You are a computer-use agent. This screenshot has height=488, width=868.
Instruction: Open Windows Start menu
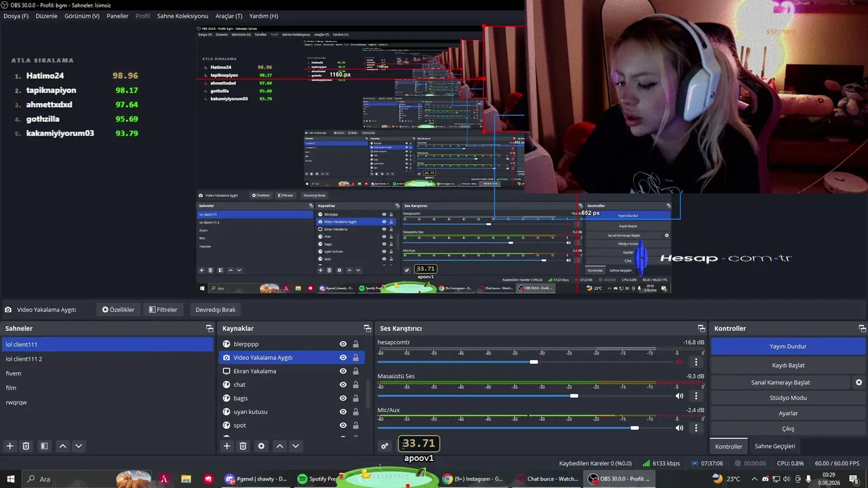[11, 479]
